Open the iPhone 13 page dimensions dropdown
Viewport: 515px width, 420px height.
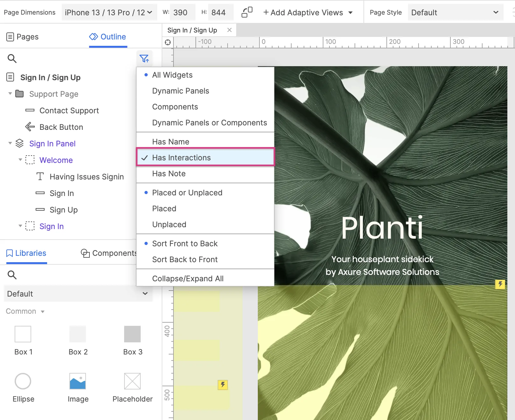click(x=109, y=12)
